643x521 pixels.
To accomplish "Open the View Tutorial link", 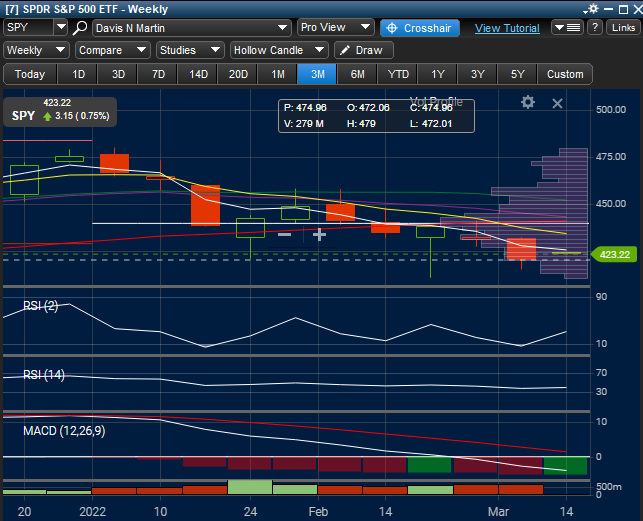I will coord(507,28).
